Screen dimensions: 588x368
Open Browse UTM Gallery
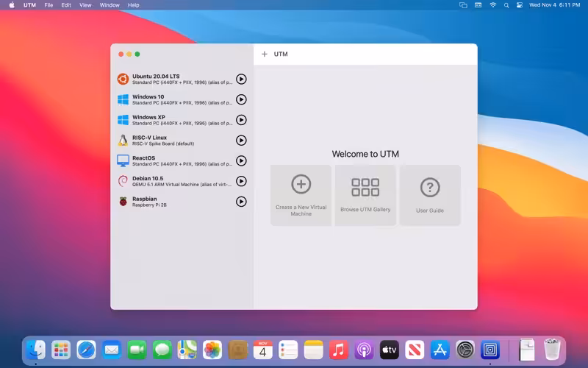tap(365, 195)
